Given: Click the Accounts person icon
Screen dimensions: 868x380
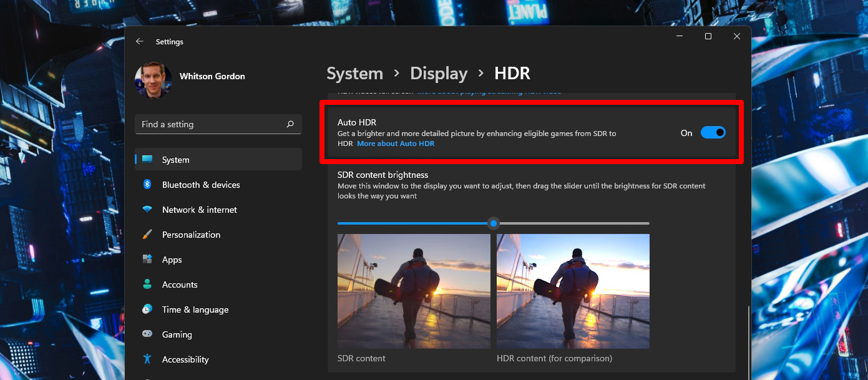Looking at the screenshot, I should [x=147, y=285].
